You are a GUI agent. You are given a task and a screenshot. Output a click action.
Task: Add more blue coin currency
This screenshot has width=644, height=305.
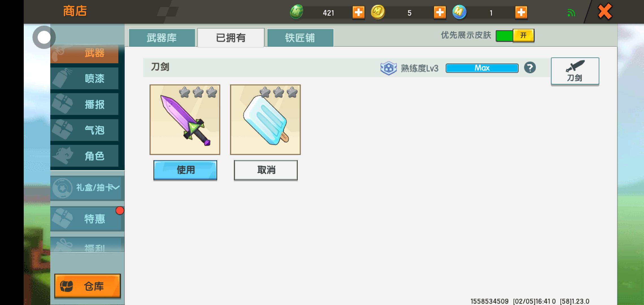click(521, 13)
